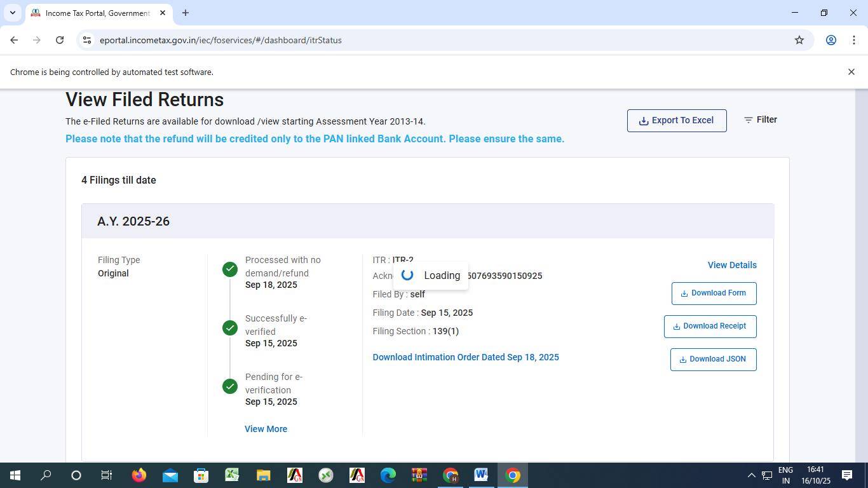Bookmark this page with star icon

[x=799, y=40]
